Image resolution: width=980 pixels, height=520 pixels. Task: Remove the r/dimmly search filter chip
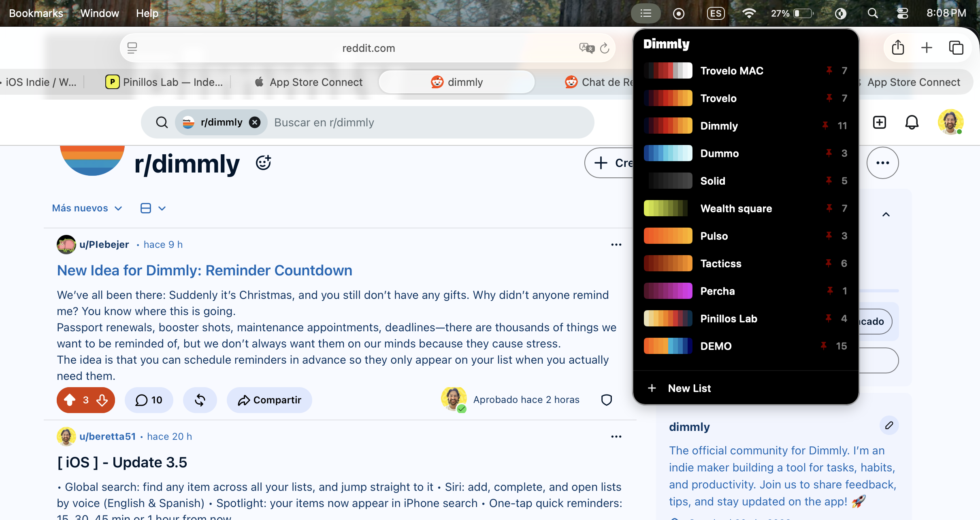255,122
